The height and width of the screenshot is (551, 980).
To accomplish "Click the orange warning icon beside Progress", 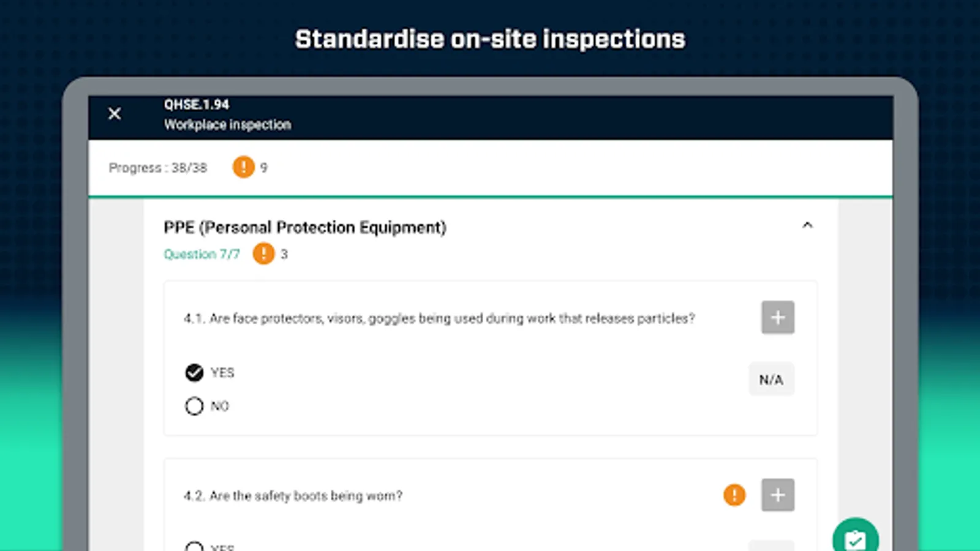I will pos(243,167).
